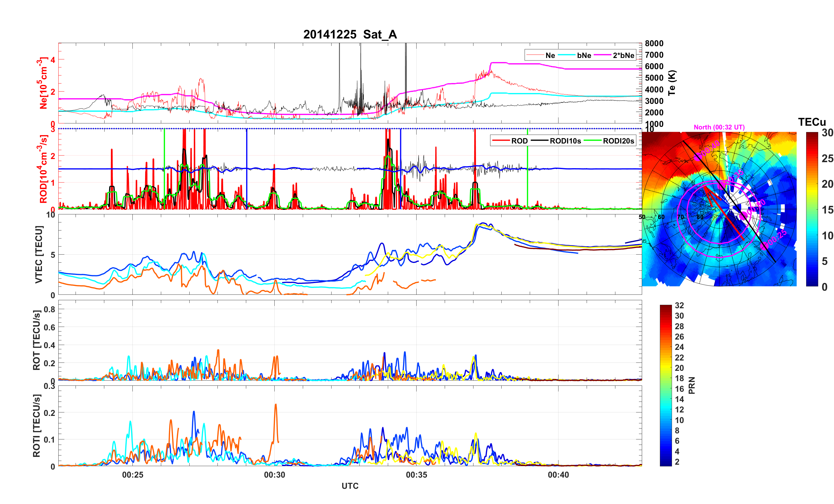This screenshot has height=504, width=834.
Task: Click the 2*bNe legend entry
Action: [623, 55]
